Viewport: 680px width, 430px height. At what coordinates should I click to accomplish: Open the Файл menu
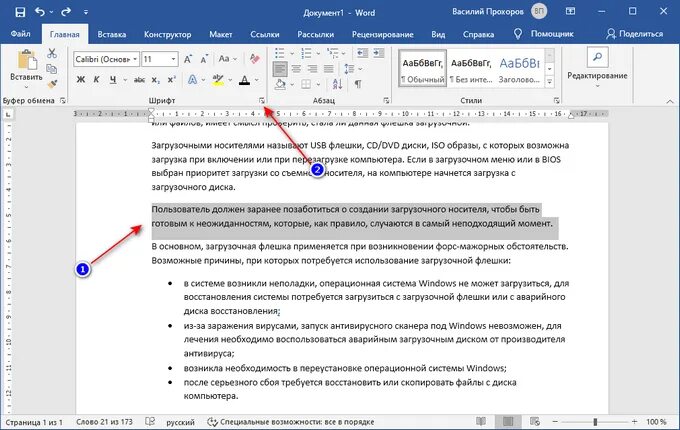coord(20,34)
